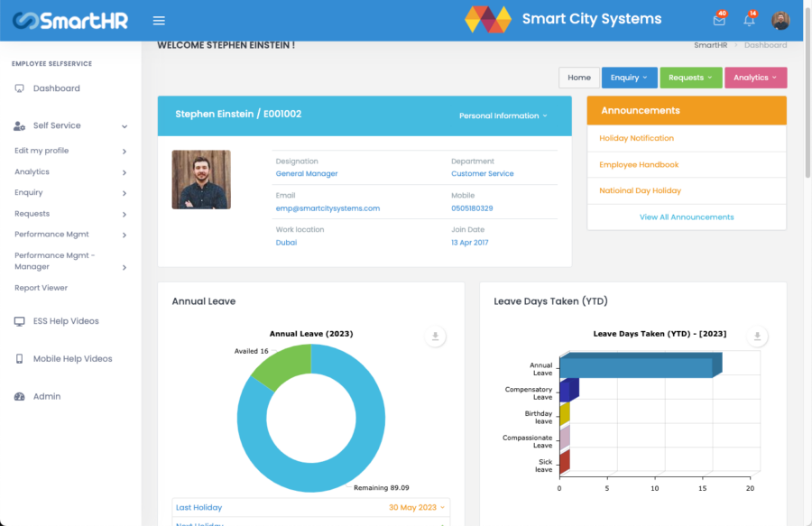The height and width of the screenshot is (526, 812).
Task: Open the Personal Information dropdown
Action: coord(503,115)
